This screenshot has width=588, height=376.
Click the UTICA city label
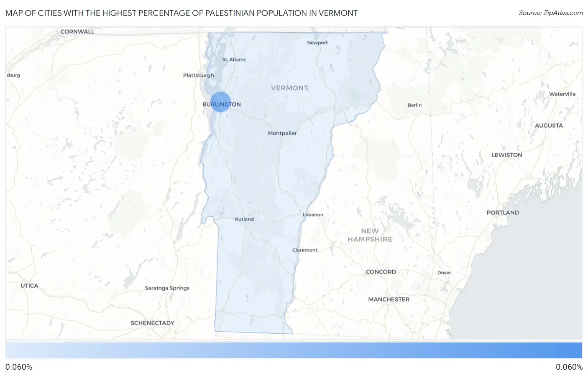point(29,286)
